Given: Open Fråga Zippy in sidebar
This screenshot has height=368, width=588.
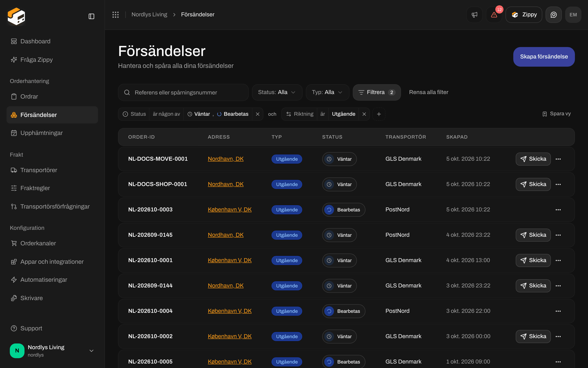Looking at the screenshot, I should 52,60.
